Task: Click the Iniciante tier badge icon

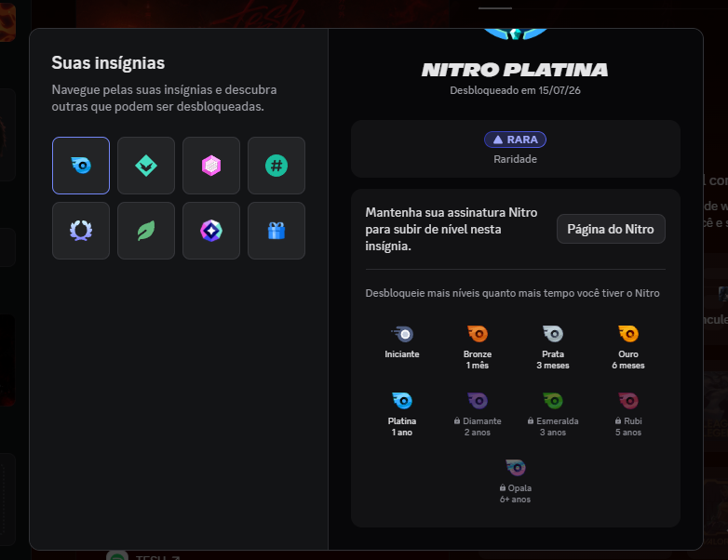Action: pos(402,334)
